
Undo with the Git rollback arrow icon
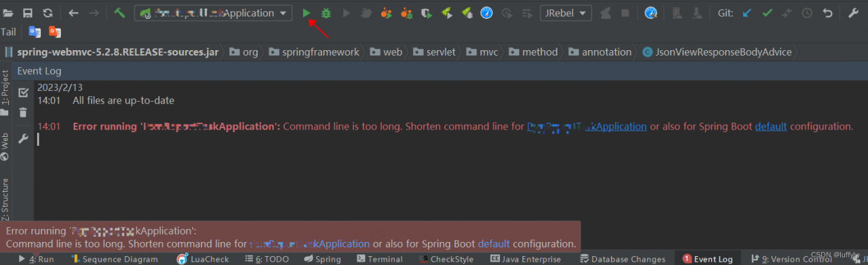[x=827, y=12]
